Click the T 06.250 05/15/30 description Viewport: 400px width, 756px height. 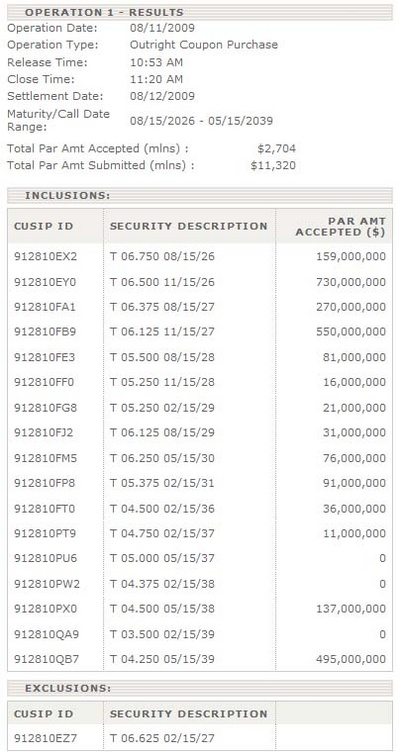(162, 458)
